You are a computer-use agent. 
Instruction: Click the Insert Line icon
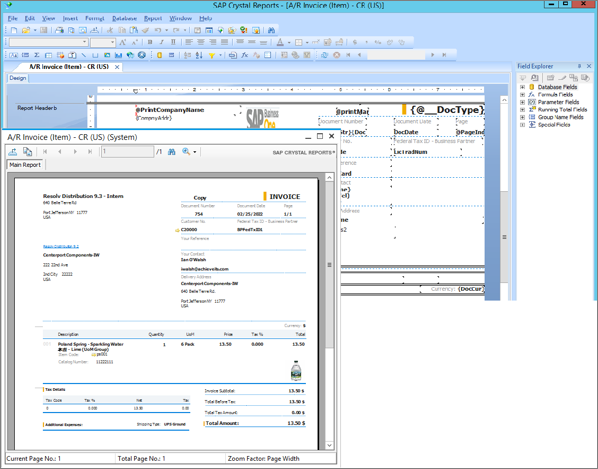pyautogui.click(x=84, y=55)
